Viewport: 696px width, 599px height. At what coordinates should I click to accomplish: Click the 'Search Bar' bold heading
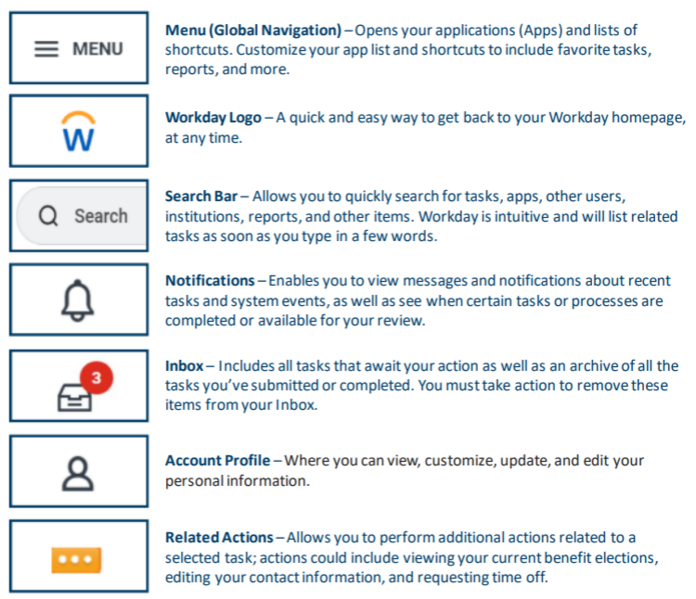pyautogui.click(x=200, y=198)
